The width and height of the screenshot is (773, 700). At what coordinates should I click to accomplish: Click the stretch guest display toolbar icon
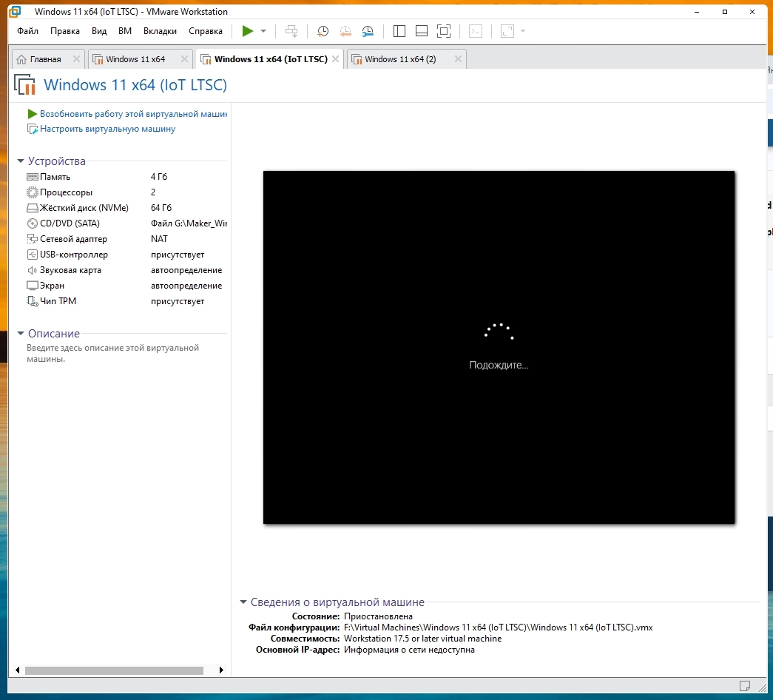(x=507, y=31)
